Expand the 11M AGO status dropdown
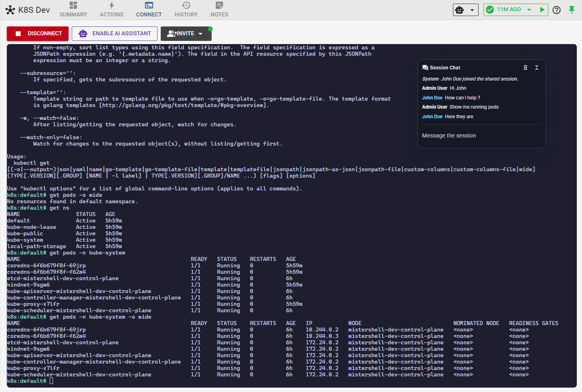 (x=529, y=10)
